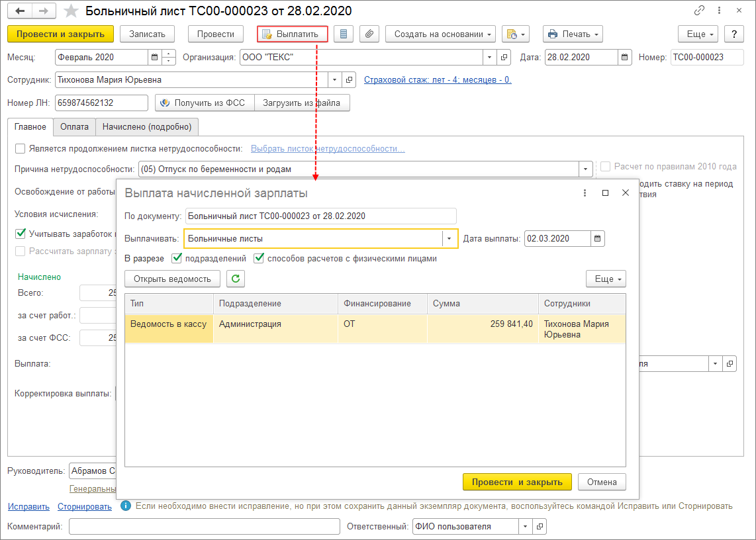Viewport: 756px width, 540px height.
Task: Click the Провести button
Action: click(216, 34)
